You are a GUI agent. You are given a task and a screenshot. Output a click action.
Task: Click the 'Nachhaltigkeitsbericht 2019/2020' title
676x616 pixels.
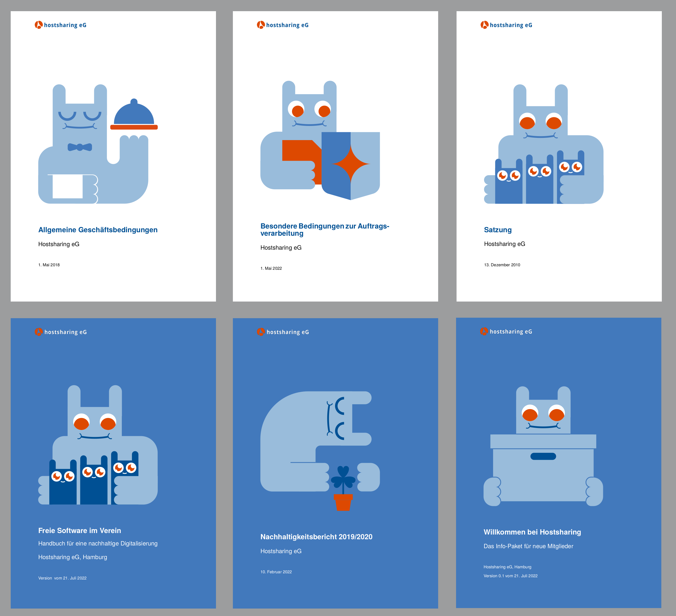click(316, 537)
